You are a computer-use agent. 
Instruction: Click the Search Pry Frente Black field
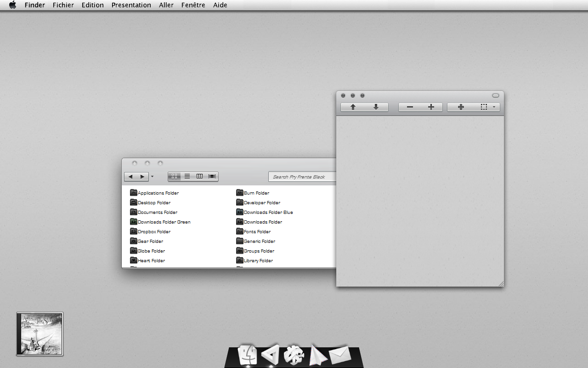click(x=302, y=177)
